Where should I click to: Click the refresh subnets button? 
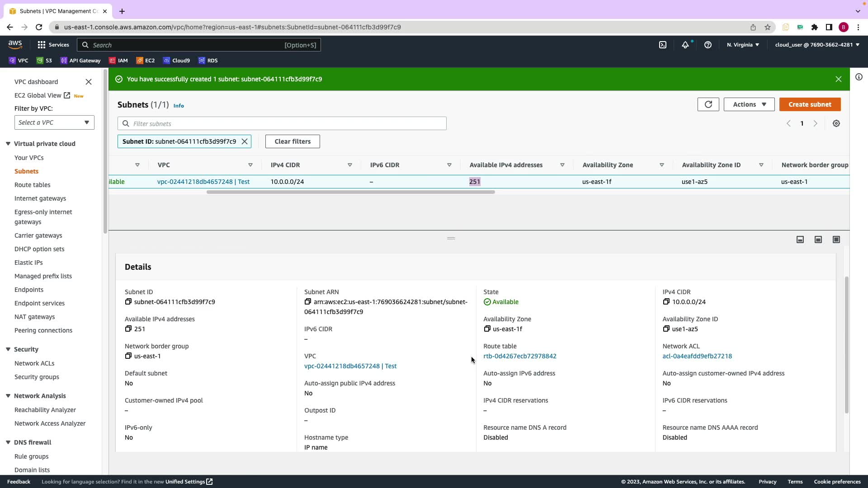(x=708, y=104)
